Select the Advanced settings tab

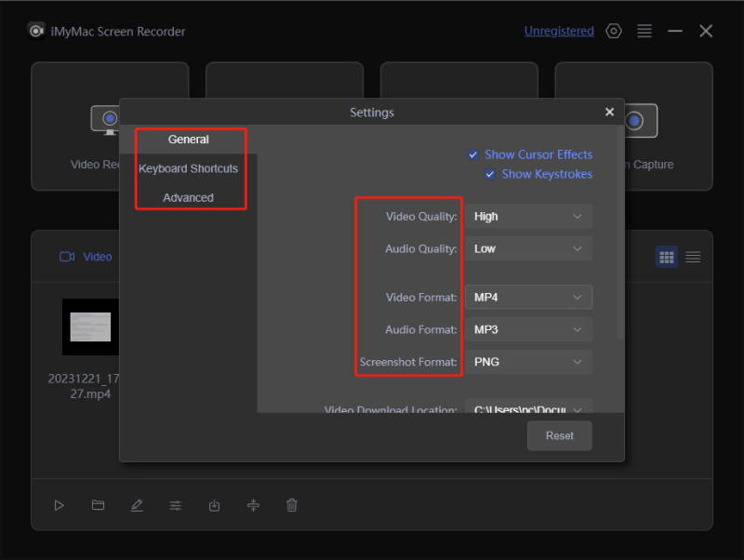click(x=189, y=197)
